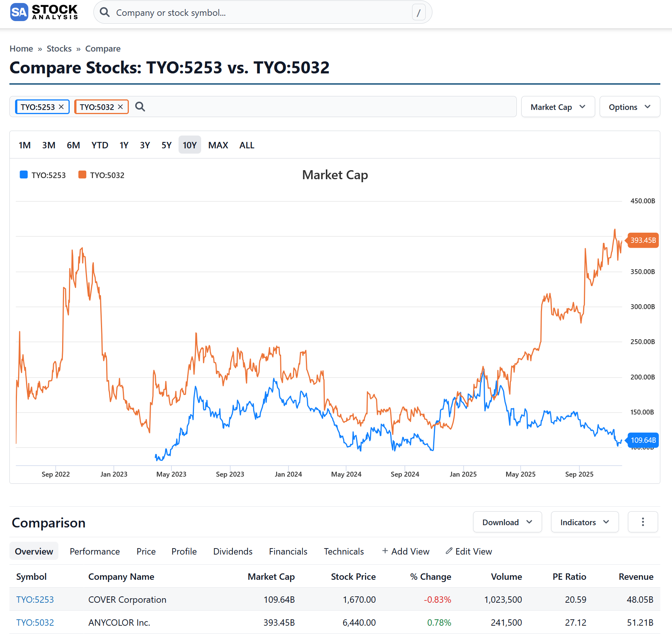Click the Compare breadcrumb link
The height and width of the screenshot is (637, 672).
103,49
